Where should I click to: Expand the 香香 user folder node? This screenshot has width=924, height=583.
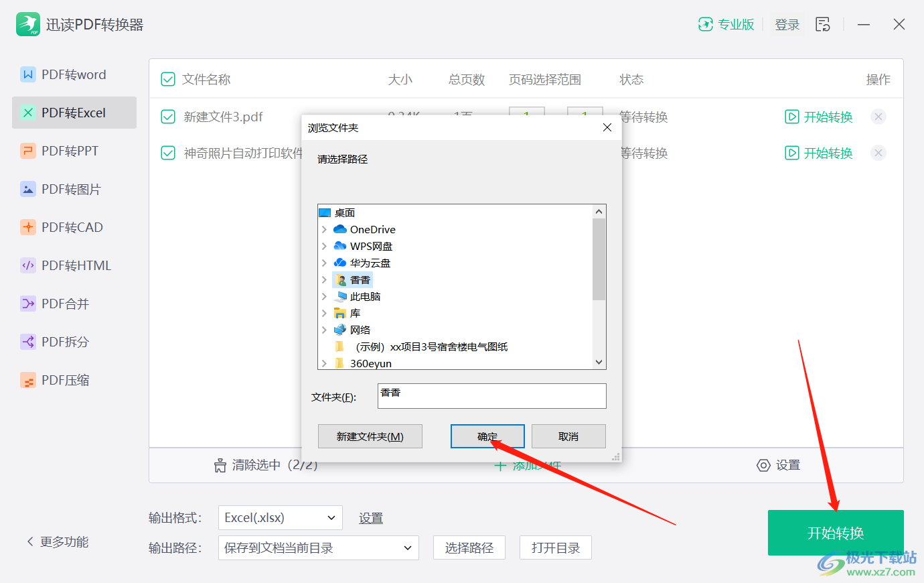(324, 279)
